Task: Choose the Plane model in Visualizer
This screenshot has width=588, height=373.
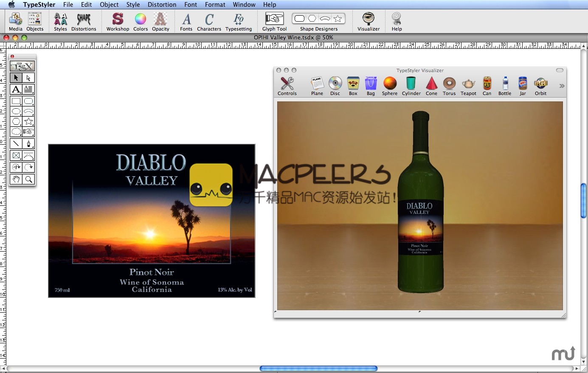Action: pyautogui.click(x=317, y=86)
